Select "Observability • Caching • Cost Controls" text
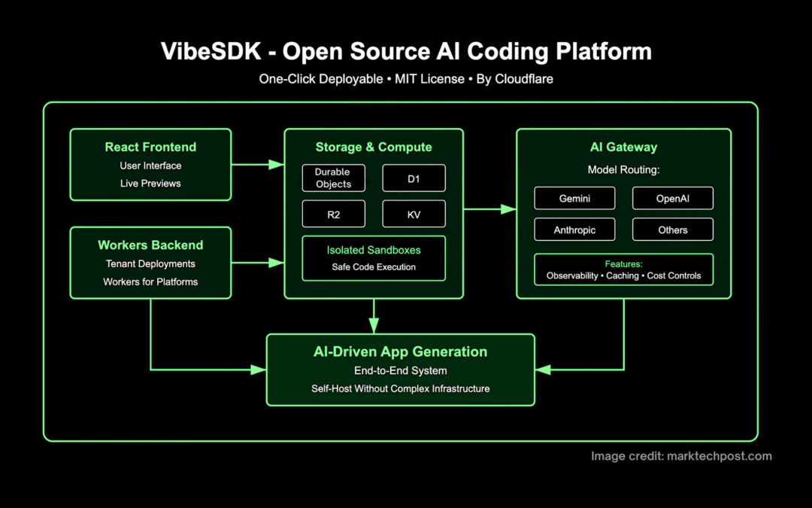This screenshot has width=812, height=508. [x=623, y=275]
